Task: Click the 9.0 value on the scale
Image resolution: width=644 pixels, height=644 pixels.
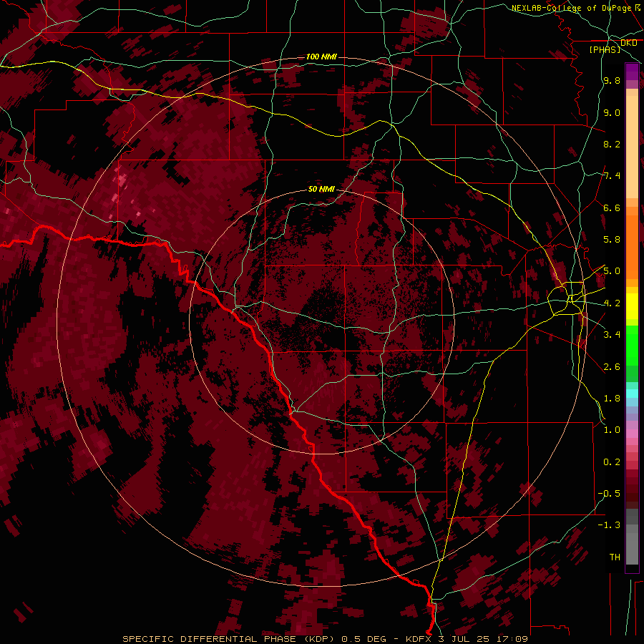Action: [612, 112]
